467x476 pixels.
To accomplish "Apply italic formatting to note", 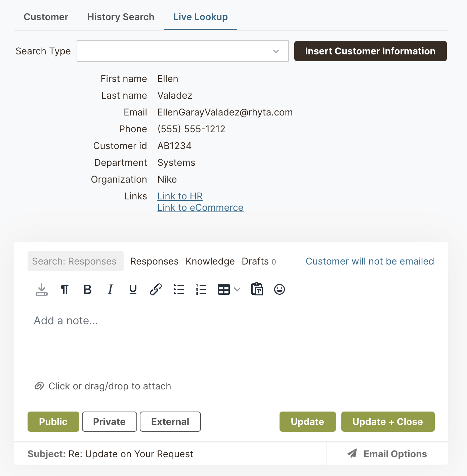I will (110, 289).
